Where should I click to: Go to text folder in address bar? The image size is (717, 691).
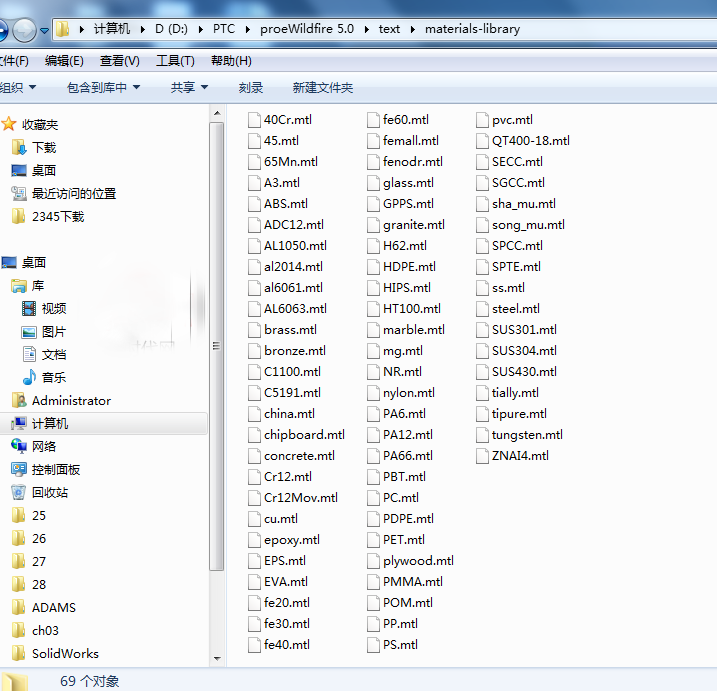(389, 29)
